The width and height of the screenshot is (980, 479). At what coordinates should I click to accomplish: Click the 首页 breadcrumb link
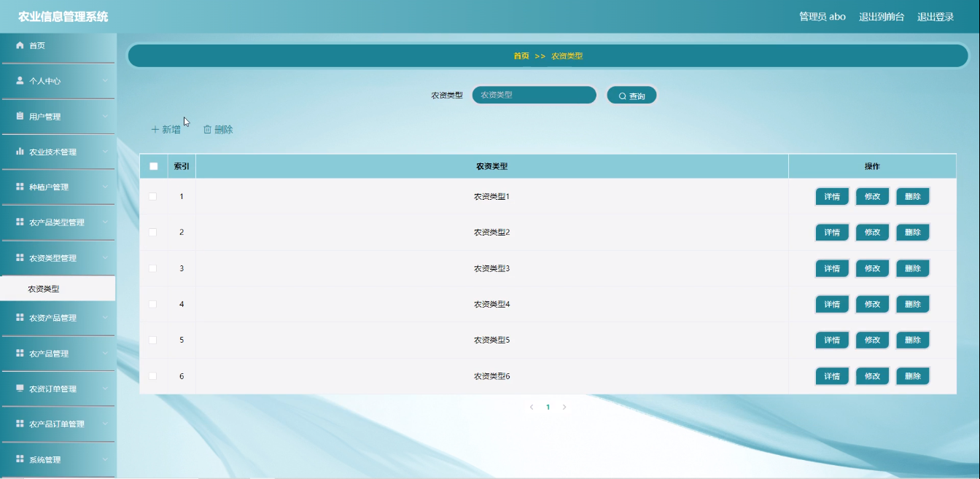tap(521, 56)
